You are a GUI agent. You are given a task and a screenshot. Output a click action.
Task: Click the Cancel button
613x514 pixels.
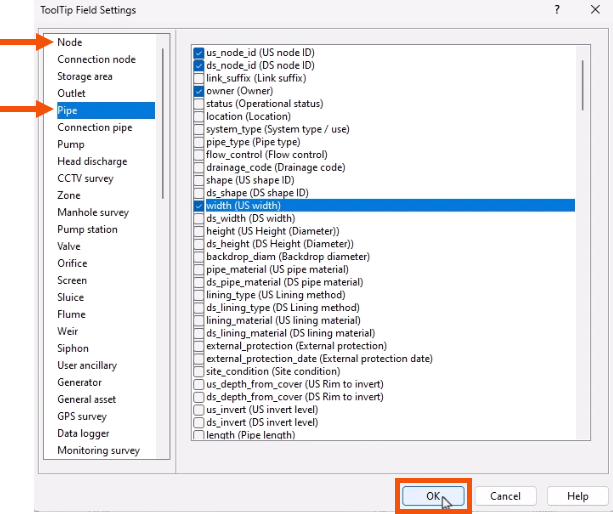coord(505,496)
